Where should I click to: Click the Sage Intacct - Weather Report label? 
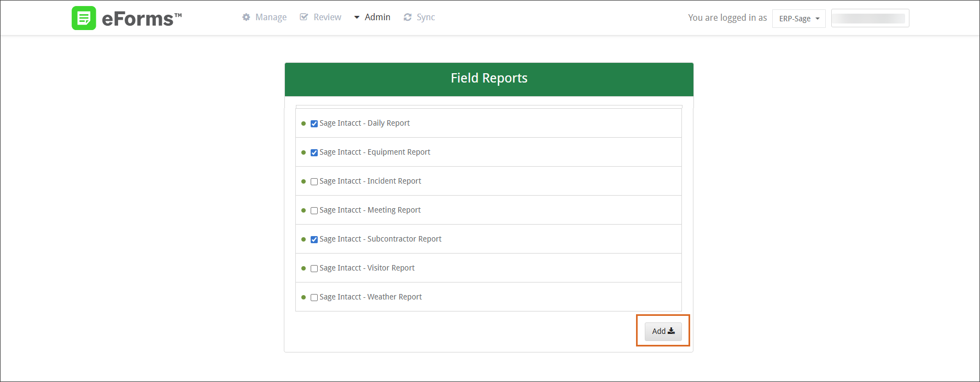371,297
